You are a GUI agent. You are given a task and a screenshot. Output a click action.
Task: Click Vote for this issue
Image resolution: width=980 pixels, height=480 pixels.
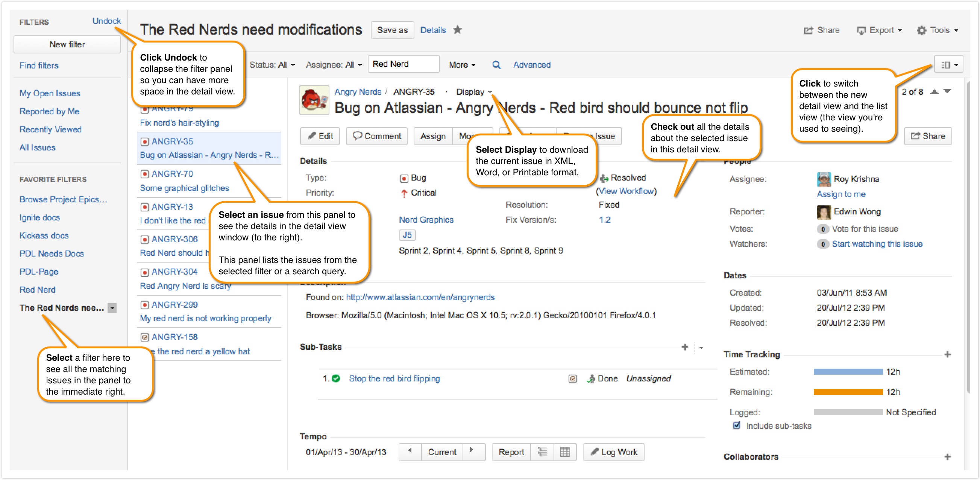[x=865, y=229]
